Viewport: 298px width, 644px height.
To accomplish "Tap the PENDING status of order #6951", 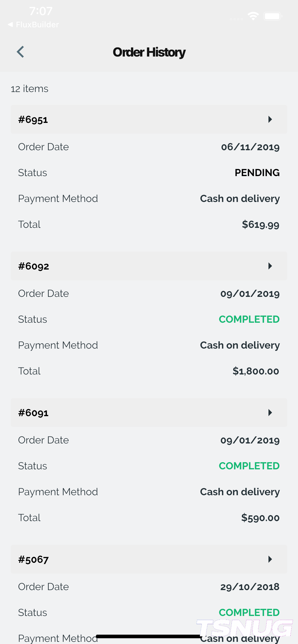I will click(x=257, y=173).
